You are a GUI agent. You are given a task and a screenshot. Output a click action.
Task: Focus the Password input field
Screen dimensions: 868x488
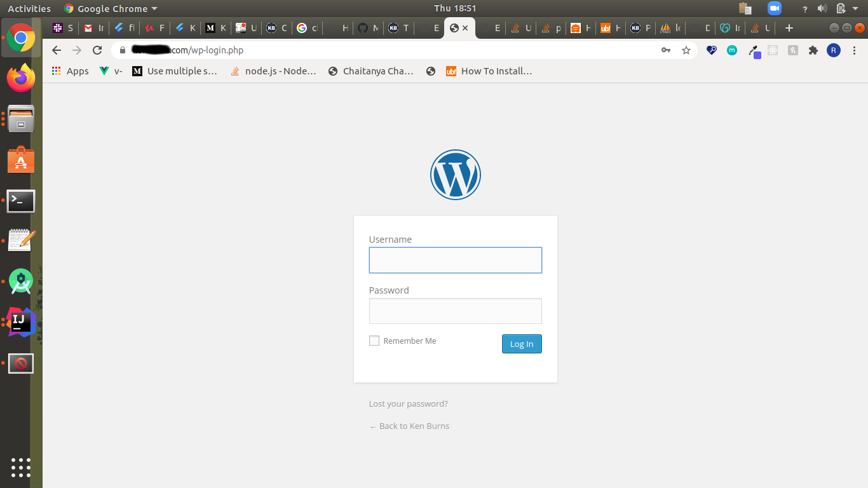point(456,311)
